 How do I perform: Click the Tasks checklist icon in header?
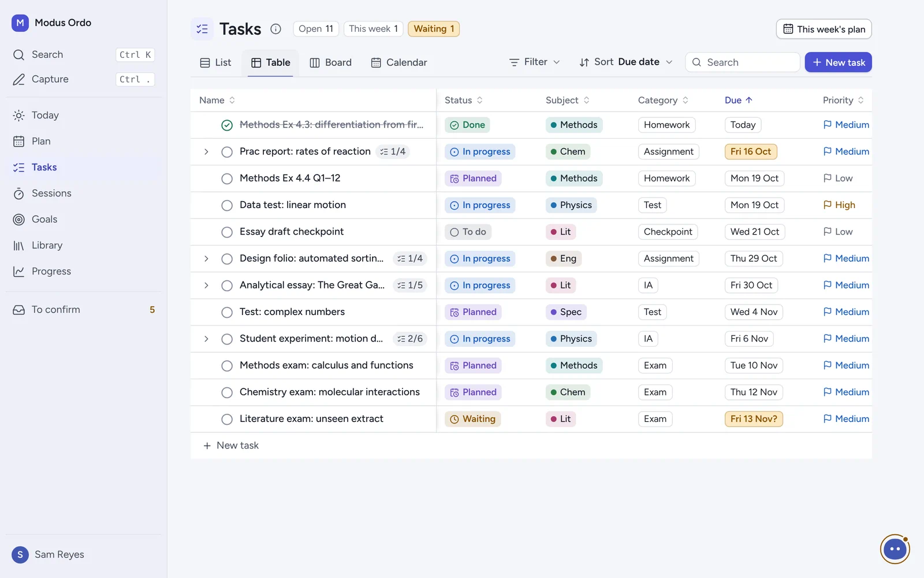(202, 29)
